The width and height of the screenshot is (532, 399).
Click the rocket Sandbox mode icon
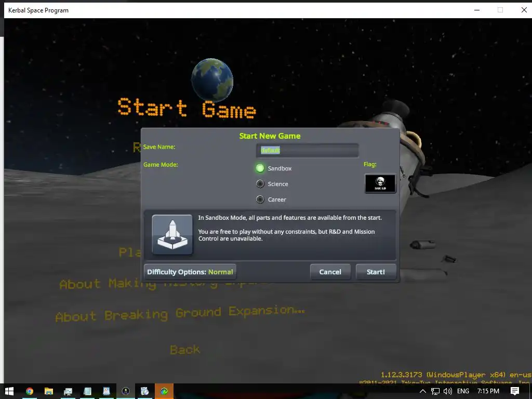click(x=172, y=234)
